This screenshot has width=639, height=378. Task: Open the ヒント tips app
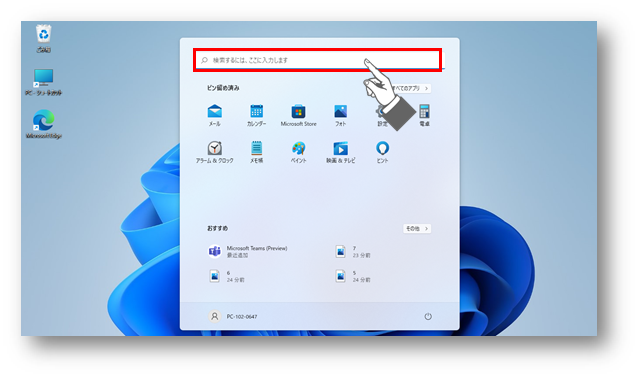(x=382, y=152)
